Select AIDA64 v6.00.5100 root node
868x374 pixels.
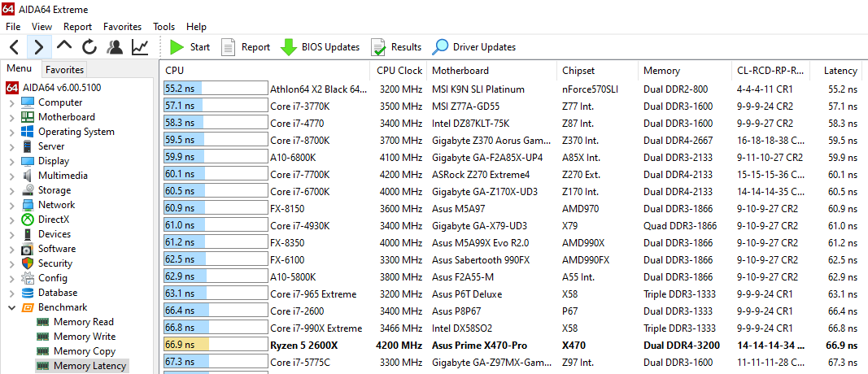click(x=54, y=88)
